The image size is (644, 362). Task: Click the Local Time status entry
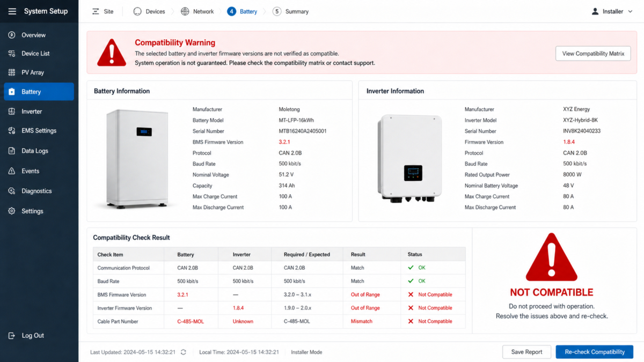(x=239, y=352)
